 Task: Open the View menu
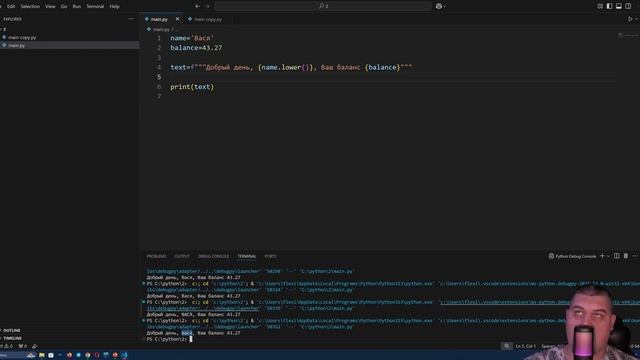click(x=50, y=6)
